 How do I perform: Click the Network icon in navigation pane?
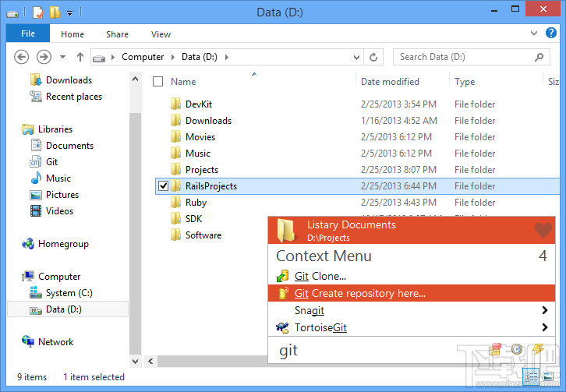tap(28, 341)
